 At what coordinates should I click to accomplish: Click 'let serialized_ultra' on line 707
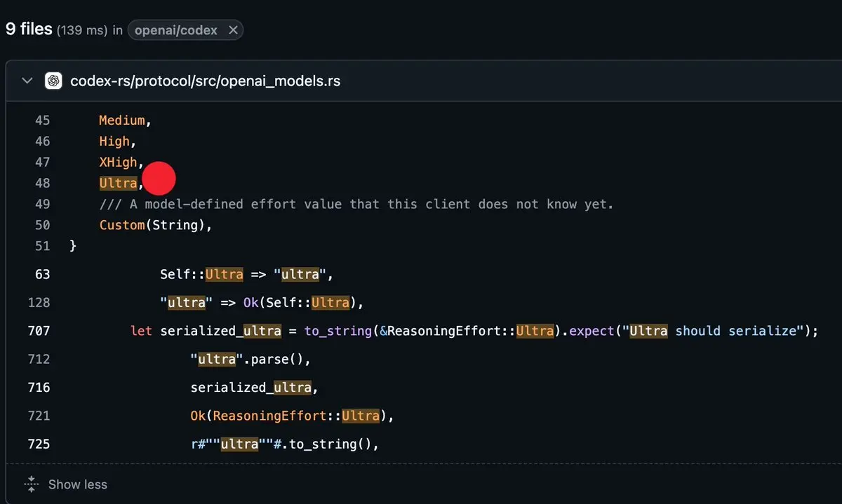206,331
